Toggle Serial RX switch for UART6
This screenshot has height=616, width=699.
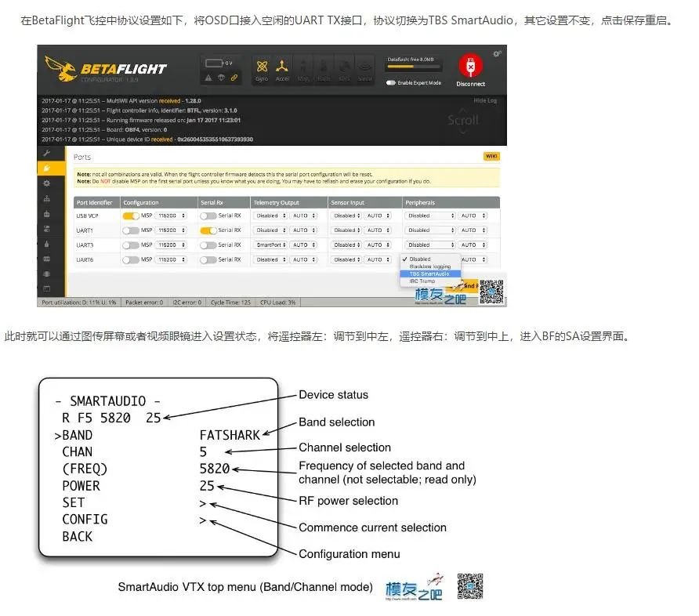[208, 260]
